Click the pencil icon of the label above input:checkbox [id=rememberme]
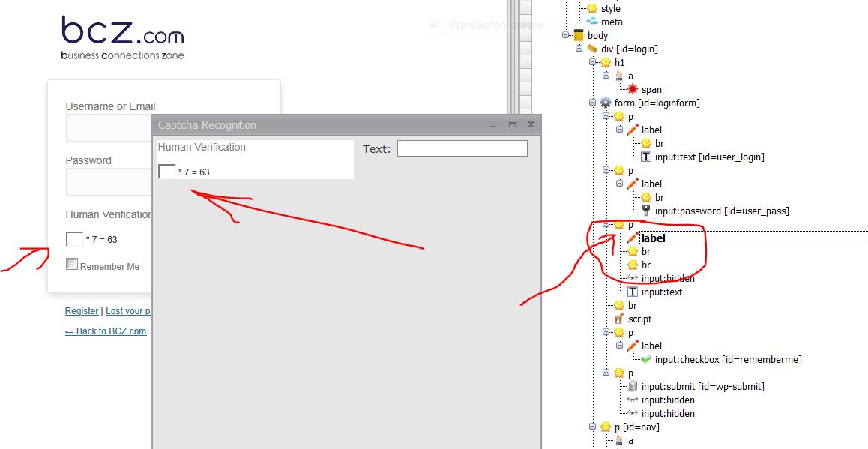 (633, 346)
